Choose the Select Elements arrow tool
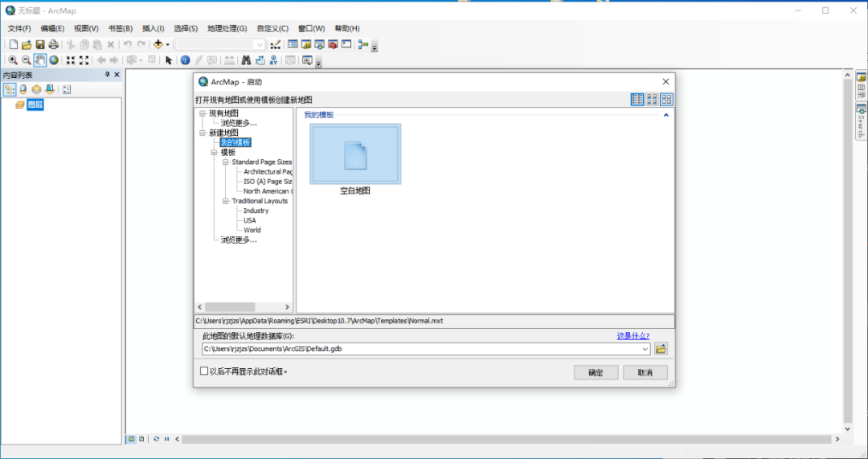The width and height of the screenshot is (868, 459). (169, 59)
